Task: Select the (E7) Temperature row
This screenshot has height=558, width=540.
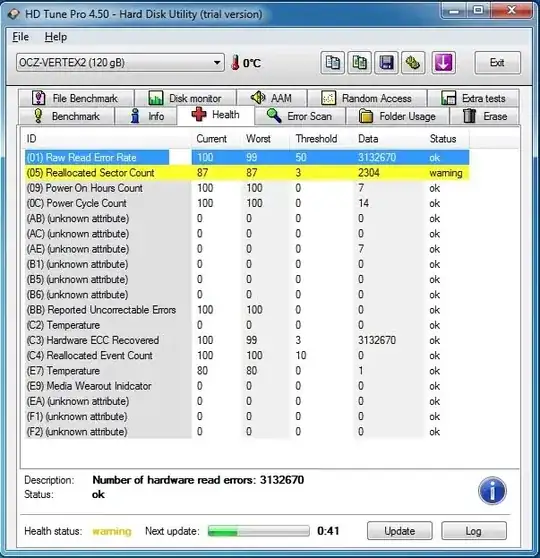Action: tap(247, 371)
